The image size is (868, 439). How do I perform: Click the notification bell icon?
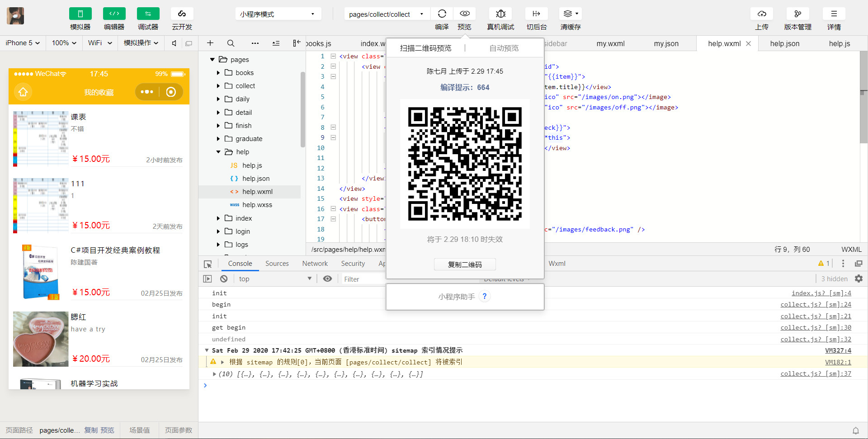click(x=856, y=431)
